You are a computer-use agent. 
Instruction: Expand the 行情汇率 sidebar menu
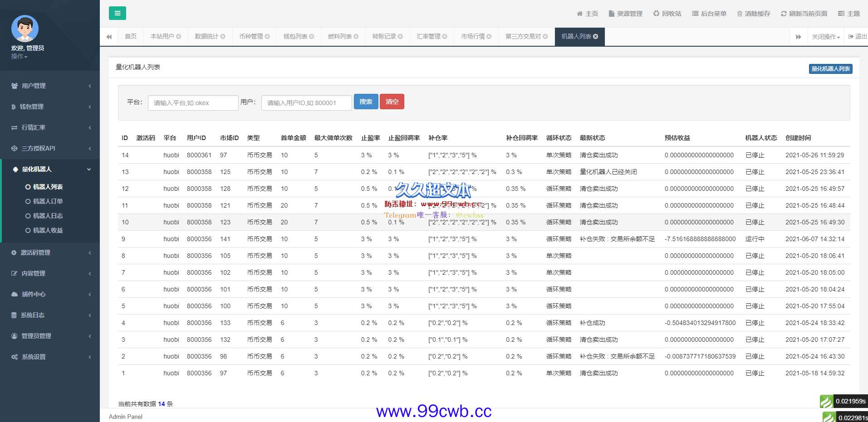50,127
